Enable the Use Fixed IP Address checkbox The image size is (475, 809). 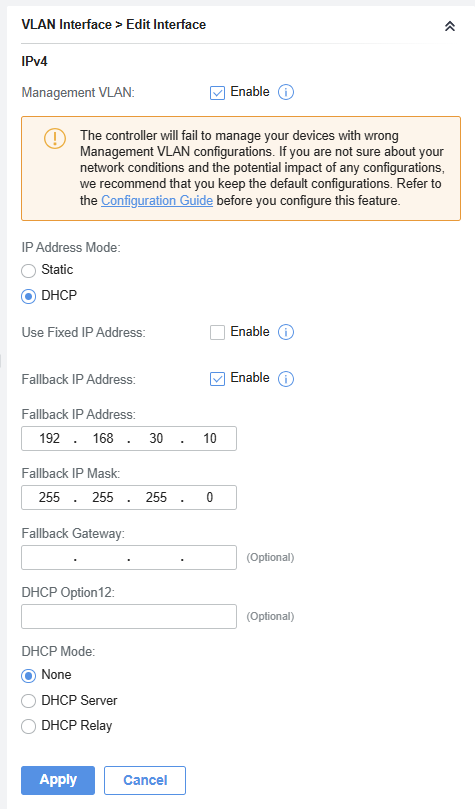217,333
